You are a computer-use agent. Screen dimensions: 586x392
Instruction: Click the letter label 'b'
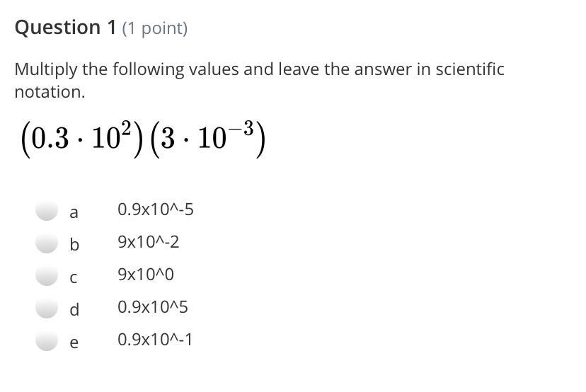74,244
